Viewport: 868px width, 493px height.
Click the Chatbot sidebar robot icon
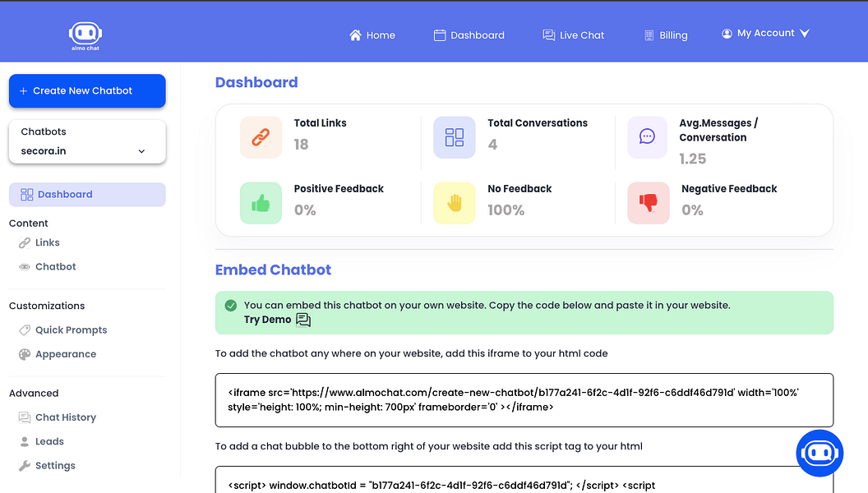point(25,267)
